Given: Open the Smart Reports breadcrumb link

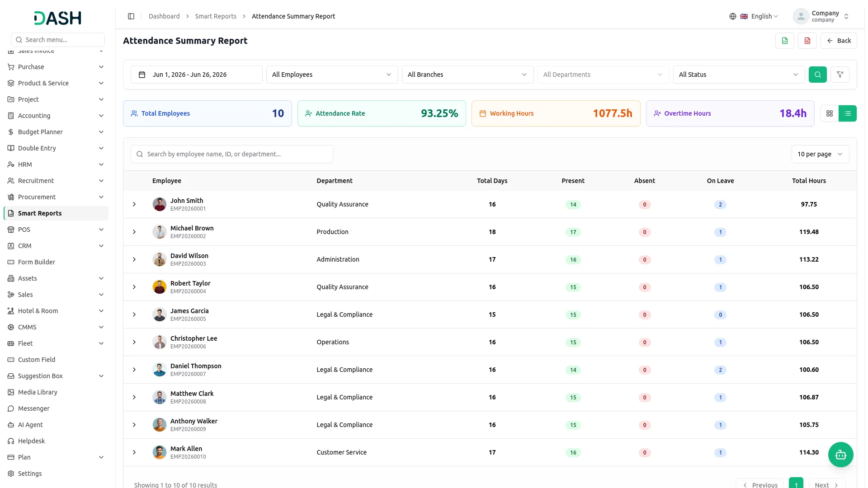Looking at the screenshot, I should [x=216, y=16].
